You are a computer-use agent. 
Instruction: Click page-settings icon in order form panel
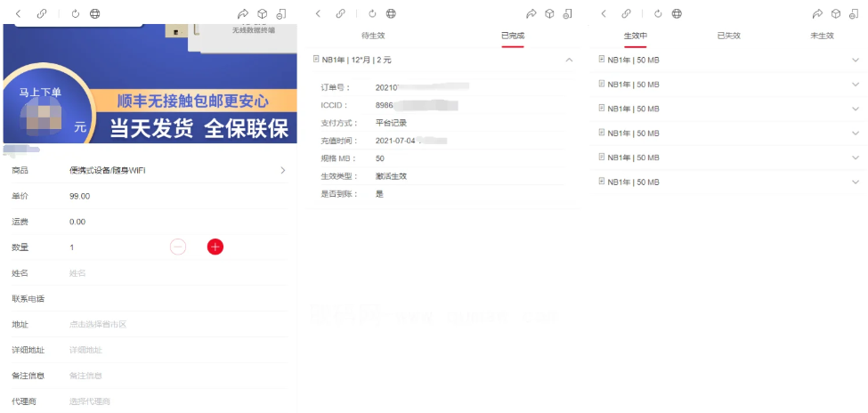pyautogui.click(x=281, y=14)
